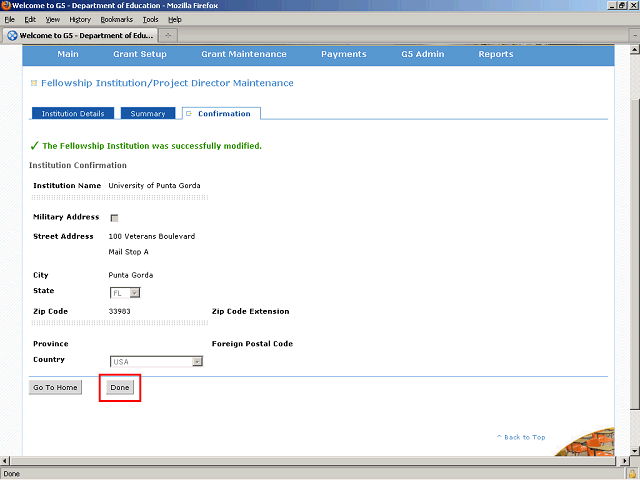640x480 pixels.
Task: Click the successfully modified confirmation message
Action: [152, 146]
